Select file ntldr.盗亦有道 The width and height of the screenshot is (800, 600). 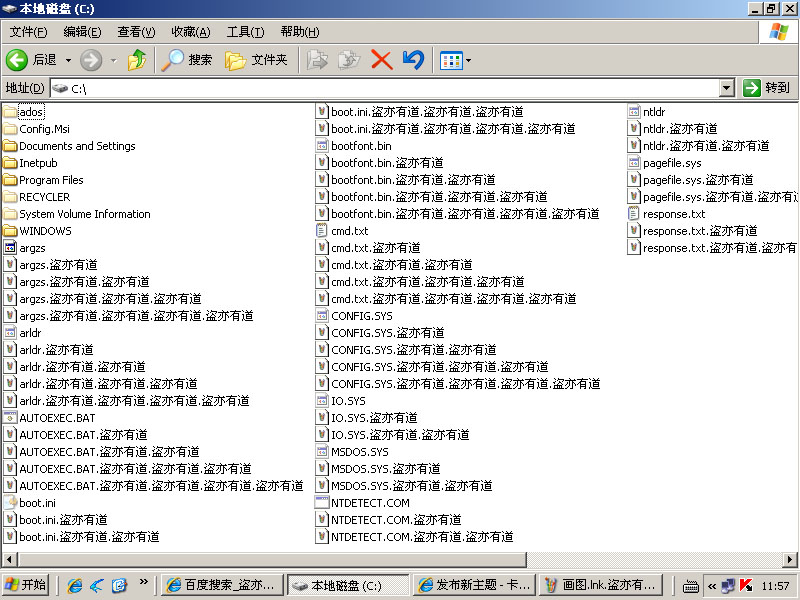point(672,129)
